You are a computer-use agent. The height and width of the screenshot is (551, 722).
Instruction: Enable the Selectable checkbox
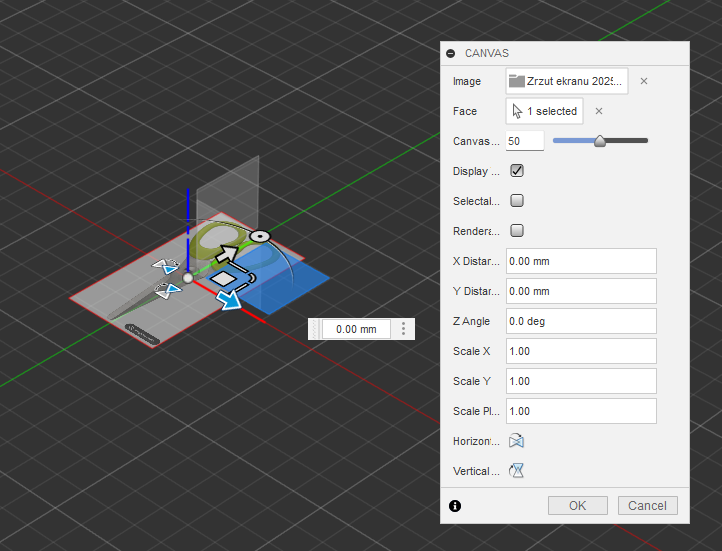click(517, 201)
